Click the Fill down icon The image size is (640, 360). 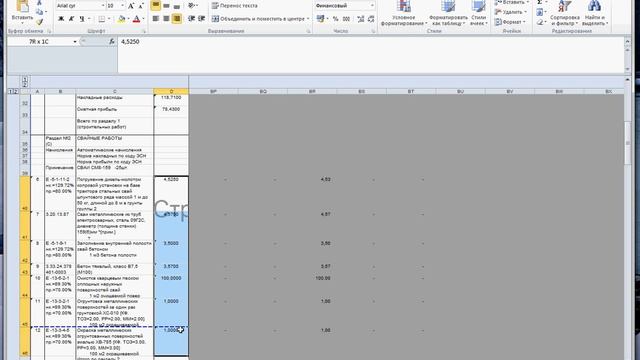(540, 12)
